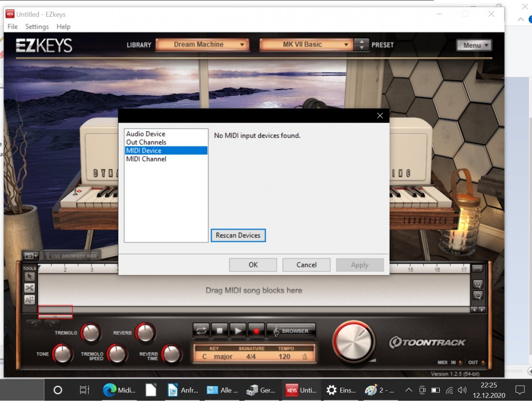Click the large master volume knob
Viewport: 532px width, 403px height.
pos(354,342)
